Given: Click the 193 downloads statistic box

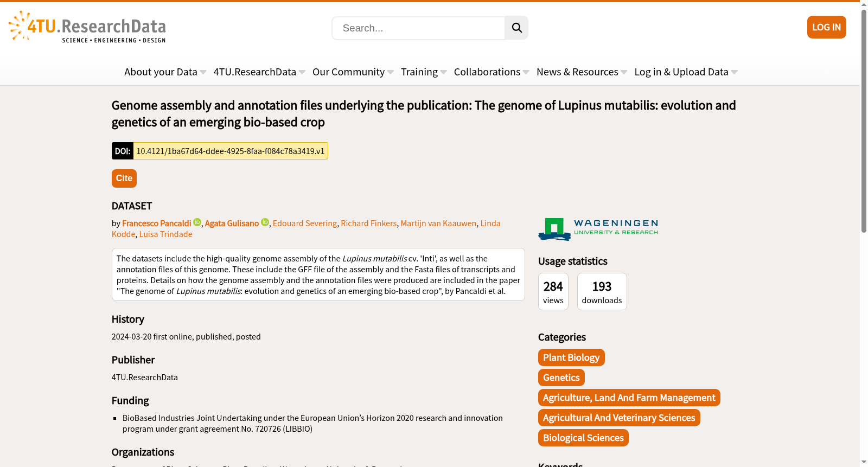Looking at the screenshot, I should (602, 292).
